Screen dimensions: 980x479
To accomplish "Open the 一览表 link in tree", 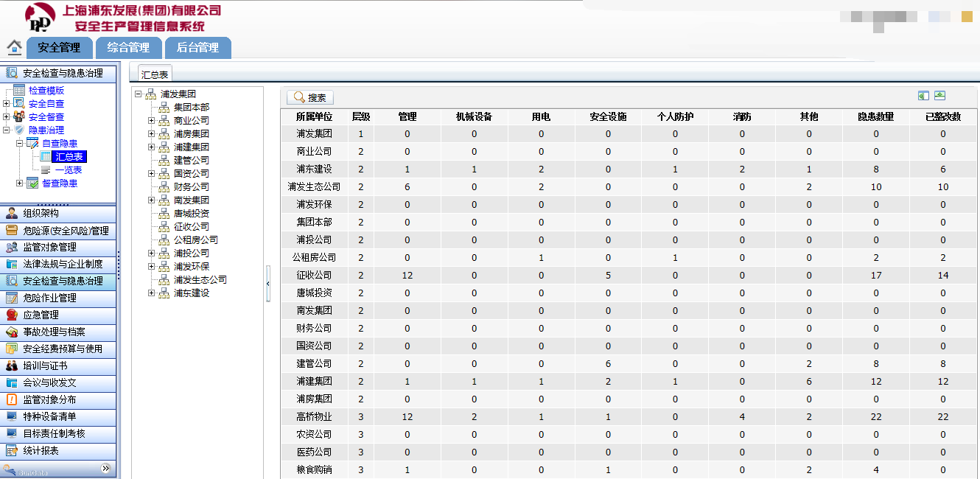I will [68, 170].
